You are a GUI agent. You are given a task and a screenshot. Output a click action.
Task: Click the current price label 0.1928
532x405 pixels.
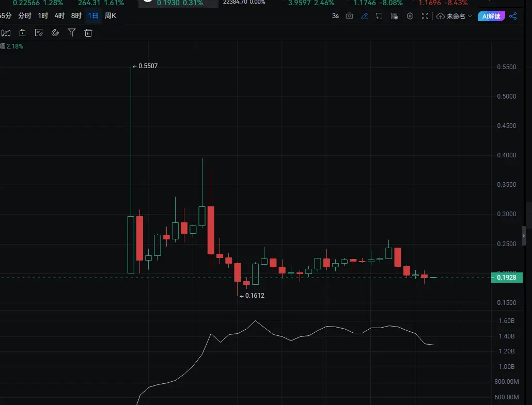click(507, 278)
